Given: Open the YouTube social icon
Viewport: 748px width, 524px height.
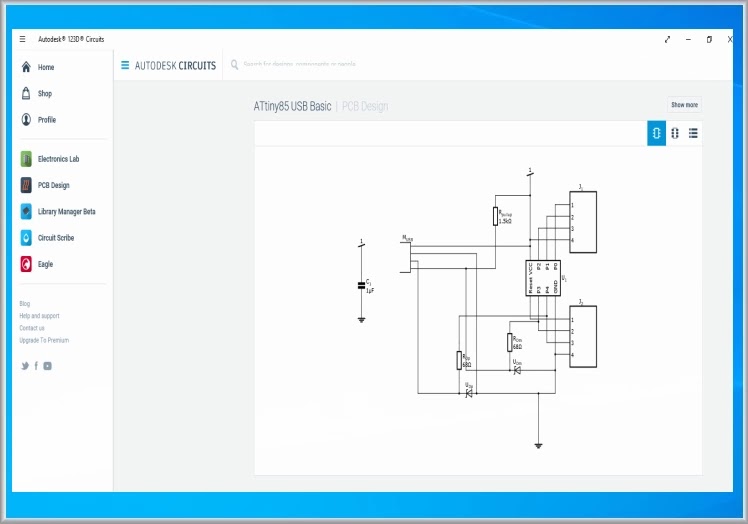Looking at the screenshot, I should point(47,366).
